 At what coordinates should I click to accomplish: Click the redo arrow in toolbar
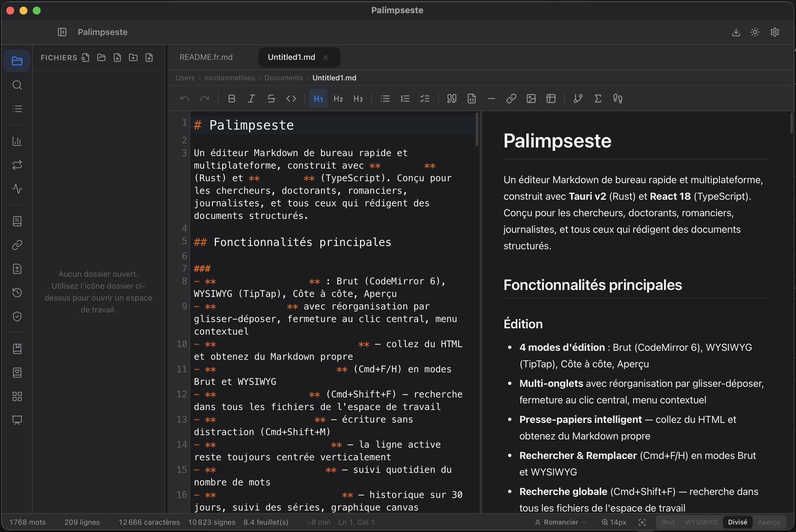(x=205, y=99)
